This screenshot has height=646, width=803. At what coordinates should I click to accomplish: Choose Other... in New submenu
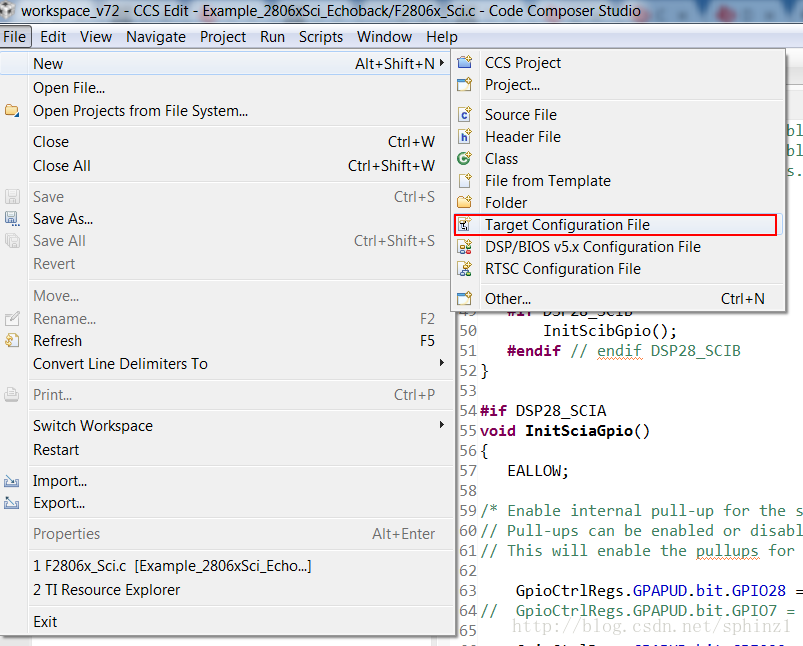pyautogui.click(x=618, y=299)
